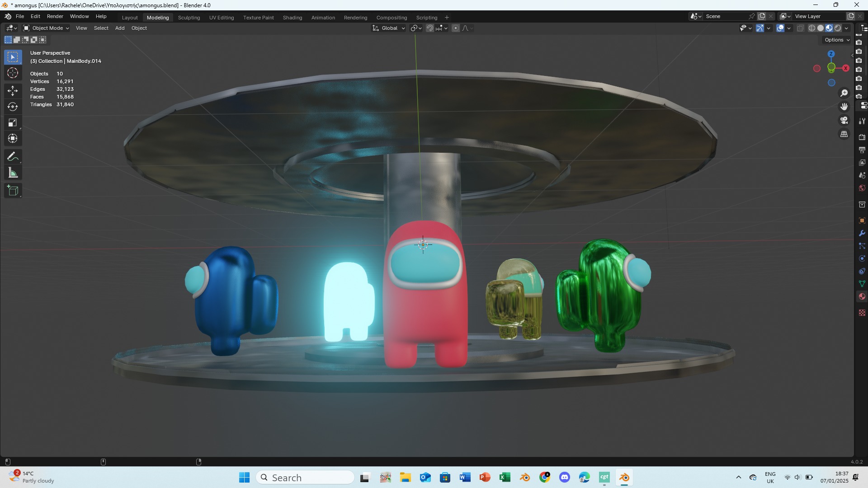Open the Tool properties tab
This screenshot has height=488, width=868.
(x=862, y=121)
